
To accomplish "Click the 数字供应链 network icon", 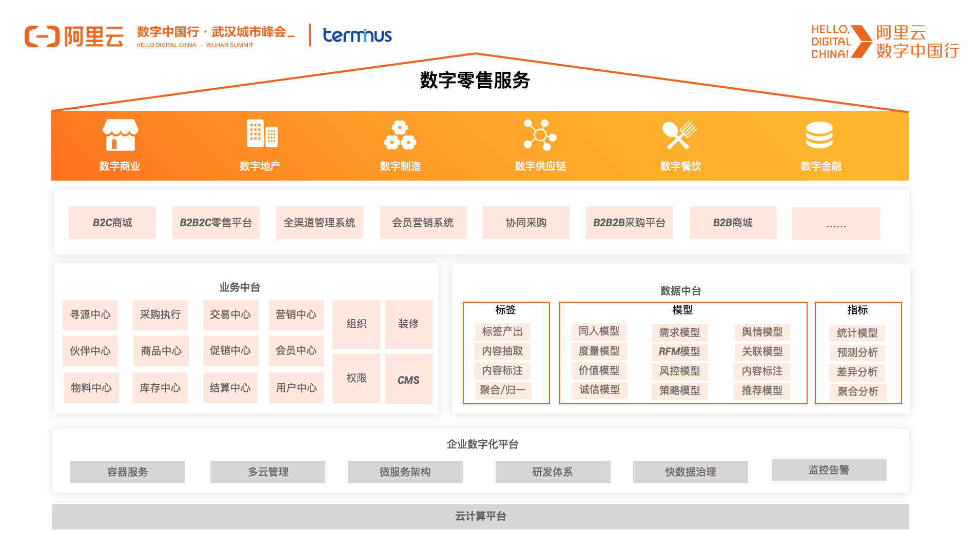I will (x=540, y=135).
